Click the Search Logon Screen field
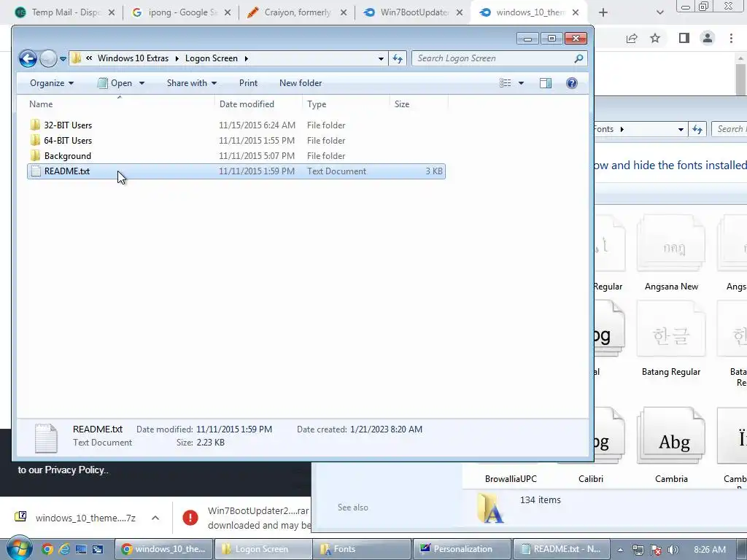Viewport: 747px width, 560px height. [x=499, y=58]
